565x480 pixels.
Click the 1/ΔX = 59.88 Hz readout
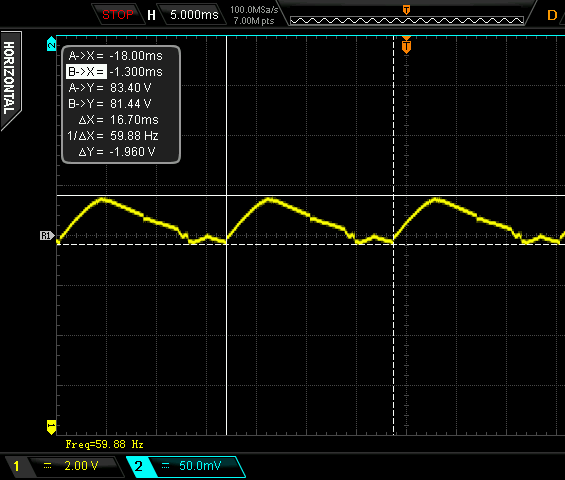(x=113, y=136)
